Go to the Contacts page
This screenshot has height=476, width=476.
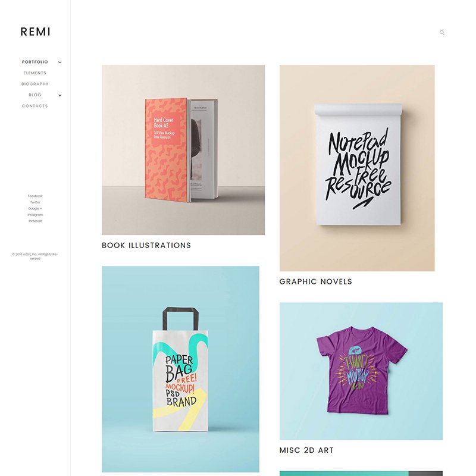click(35, 106)
